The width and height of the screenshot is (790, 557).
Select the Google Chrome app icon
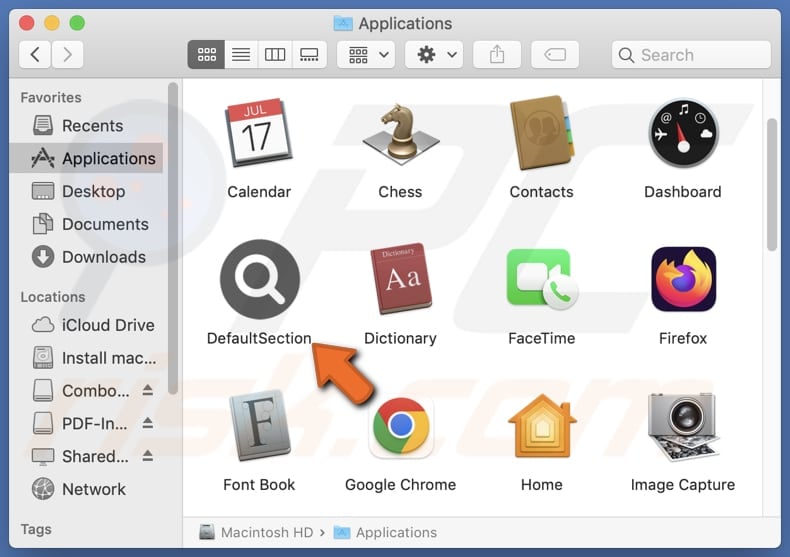(x=401, y=426)
